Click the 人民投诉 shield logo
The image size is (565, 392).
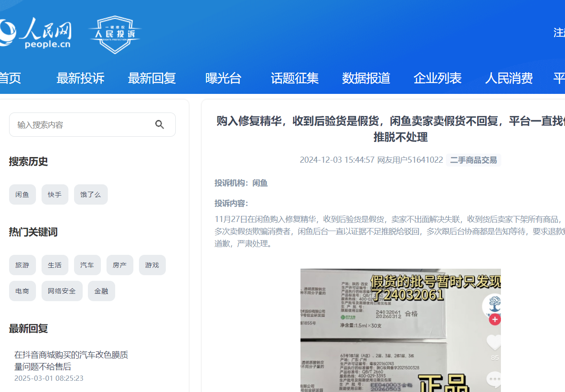[115, 35]
